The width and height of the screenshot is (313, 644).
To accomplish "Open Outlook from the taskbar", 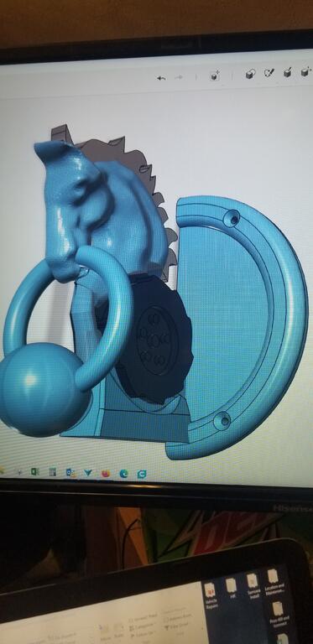I will pos(70,473).
